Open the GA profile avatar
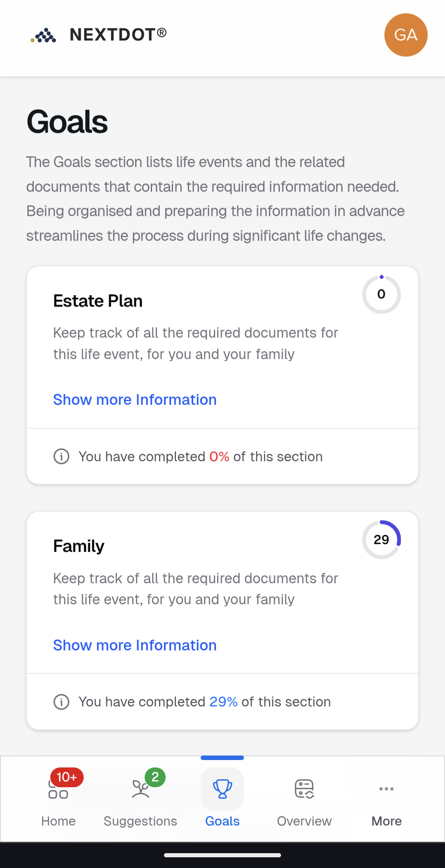445x868 pixels. pyautogui.click(x=405, y=35)
